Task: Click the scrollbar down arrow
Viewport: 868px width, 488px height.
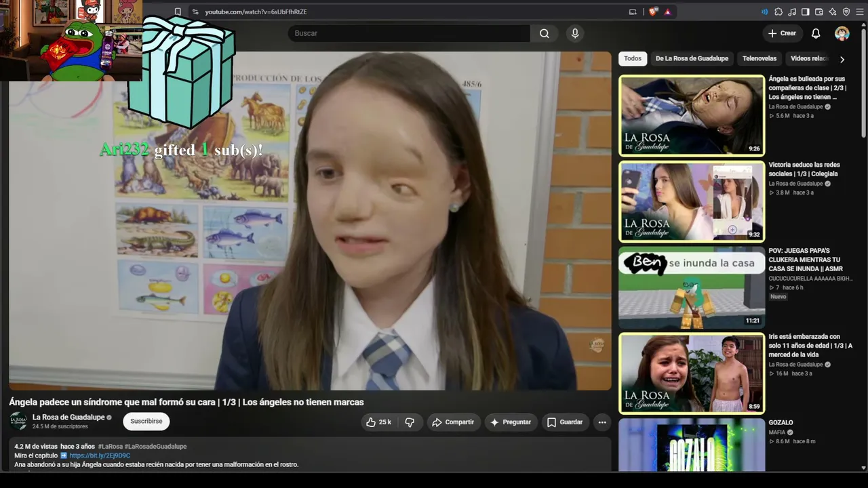Action: pos(863,467)
